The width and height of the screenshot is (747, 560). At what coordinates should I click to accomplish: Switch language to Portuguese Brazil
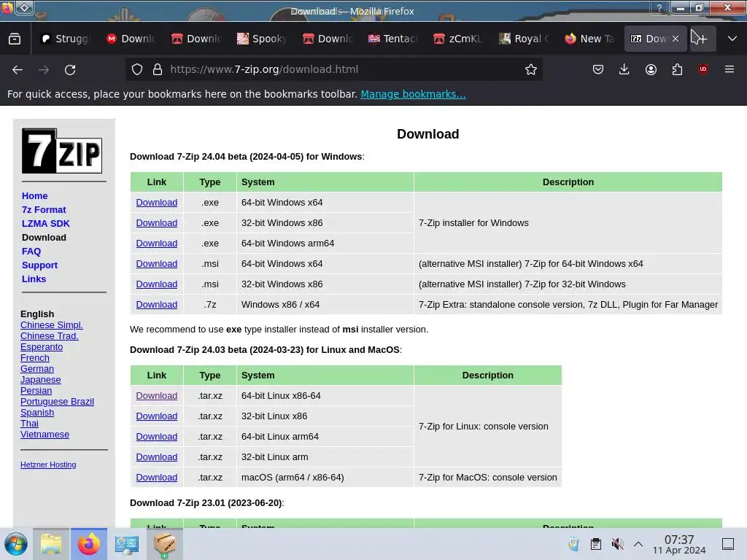57,402
